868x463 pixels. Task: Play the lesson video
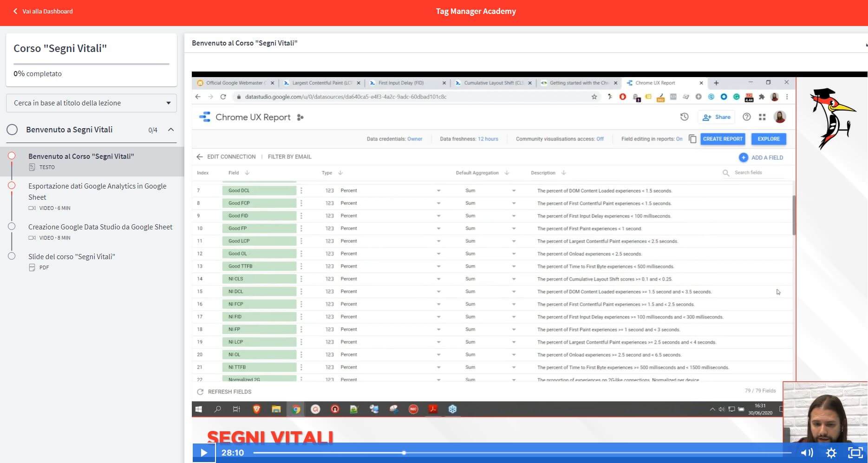point(204,453)
